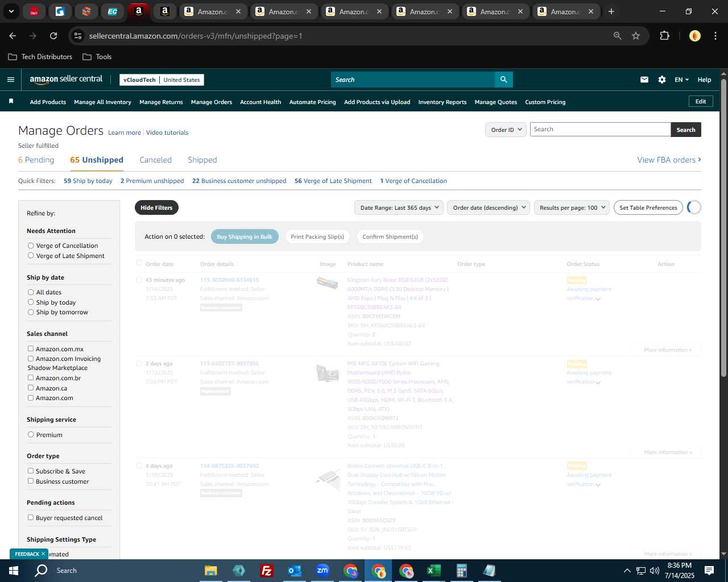The height and width of the screenshot is (582, 728).
Task: Reload the page with the refresh icon
Action: point(53,36)
